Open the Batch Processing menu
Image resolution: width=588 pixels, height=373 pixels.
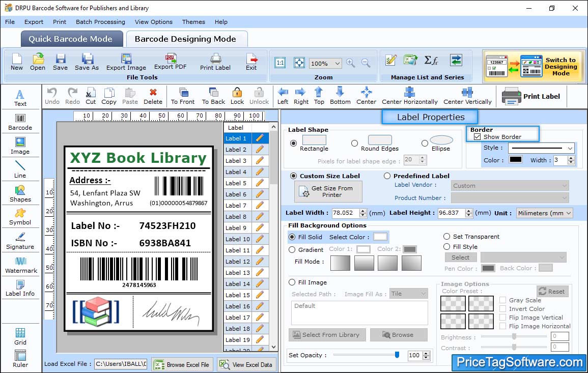(100, 22)
